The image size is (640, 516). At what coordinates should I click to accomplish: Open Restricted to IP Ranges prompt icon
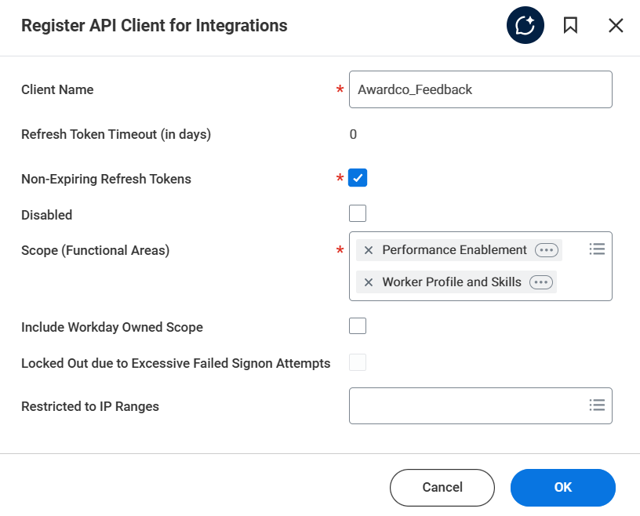597,405
